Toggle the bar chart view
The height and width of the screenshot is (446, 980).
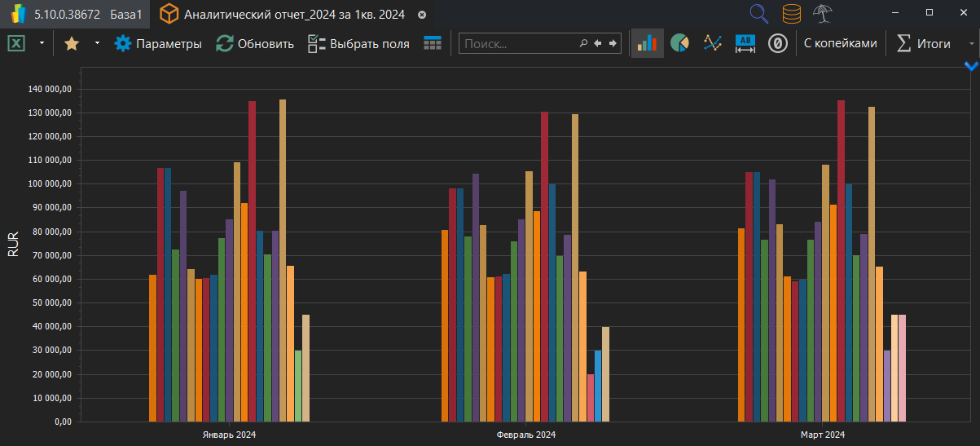[648, 43]
